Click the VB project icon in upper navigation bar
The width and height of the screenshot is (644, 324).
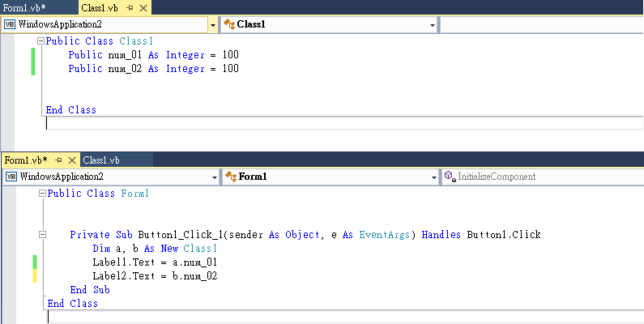click(x=10, y=24)
